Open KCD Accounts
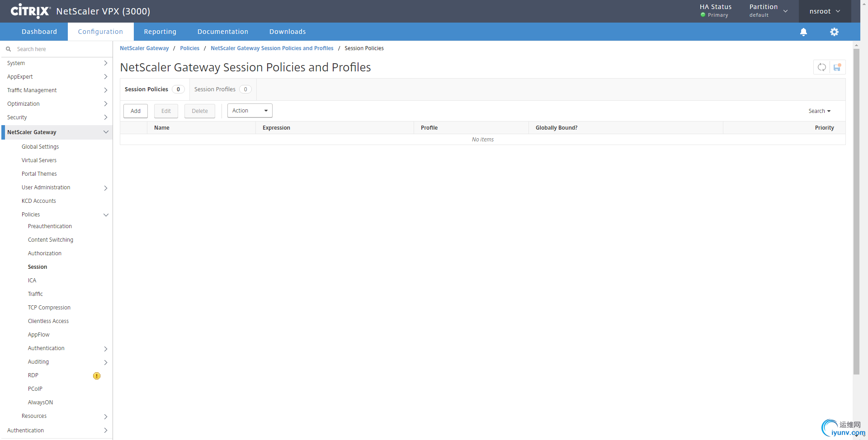868x440 pixels. [x=39, y=201]
